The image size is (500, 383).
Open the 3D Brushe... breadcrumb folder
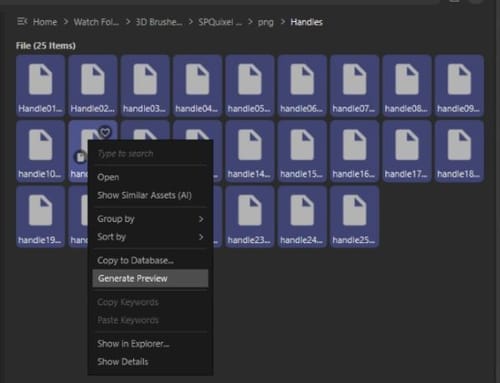click(x=159, y=22)
